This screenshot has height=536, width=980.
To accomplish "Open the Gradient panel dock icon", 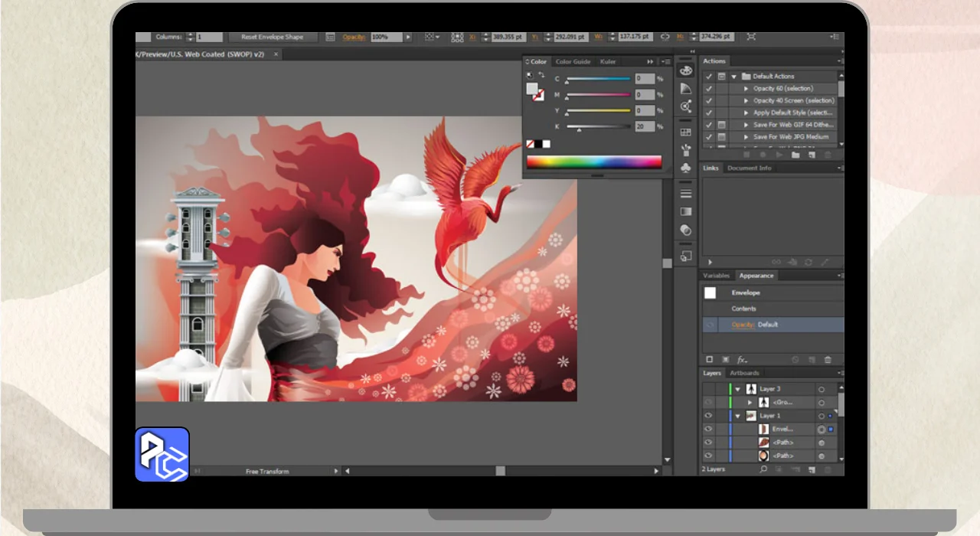I will tap(685, 211).
